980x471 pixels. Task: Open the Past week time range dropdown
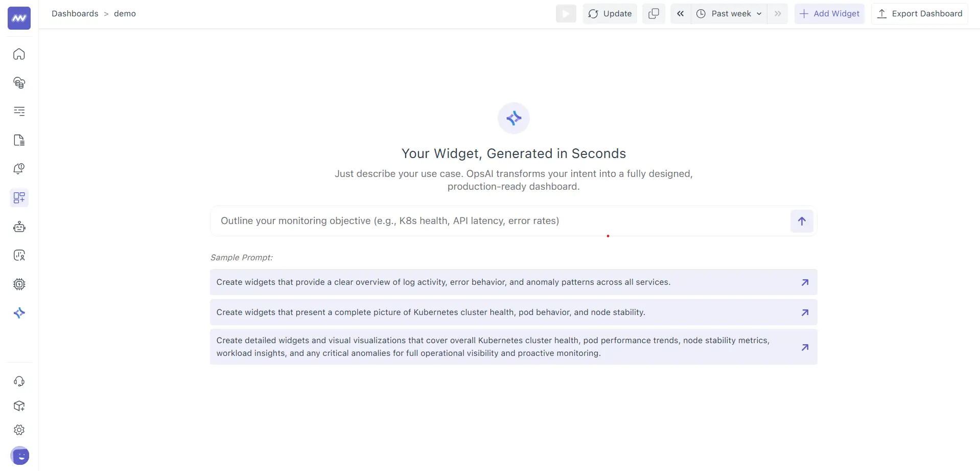click(x=730, y=14)
